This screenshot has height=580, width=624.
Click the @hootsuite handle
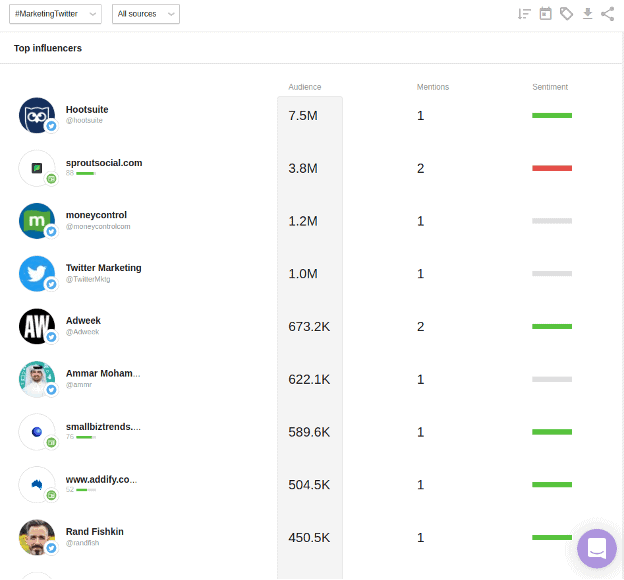(x=84, y=120)
